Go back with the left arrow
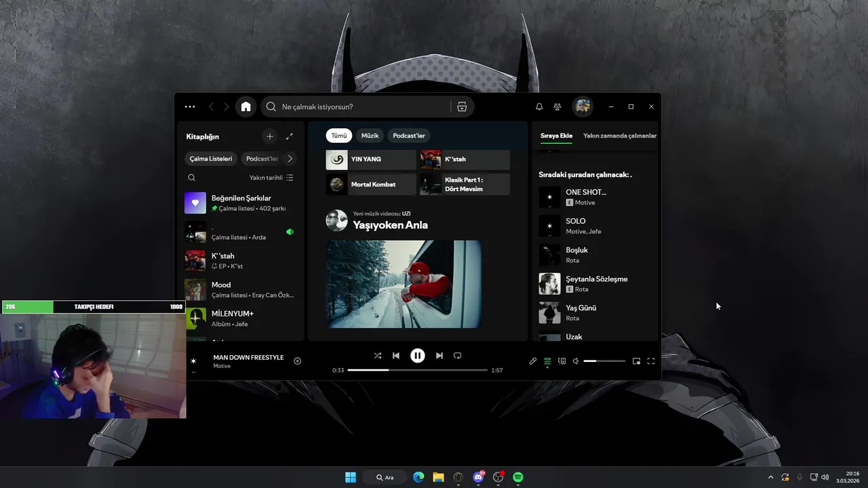Screen dimensions: 868x488 [211, 106]
